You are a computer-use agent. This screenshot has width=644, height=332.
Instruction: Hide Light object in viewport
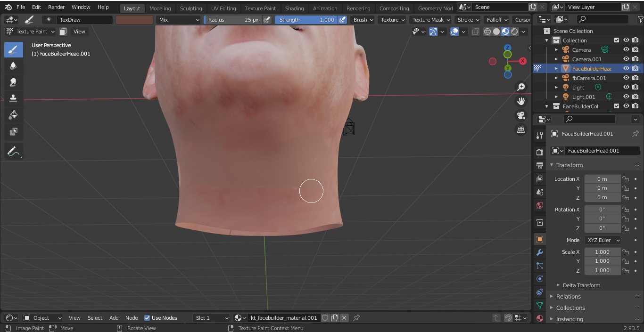pos(626,87)
